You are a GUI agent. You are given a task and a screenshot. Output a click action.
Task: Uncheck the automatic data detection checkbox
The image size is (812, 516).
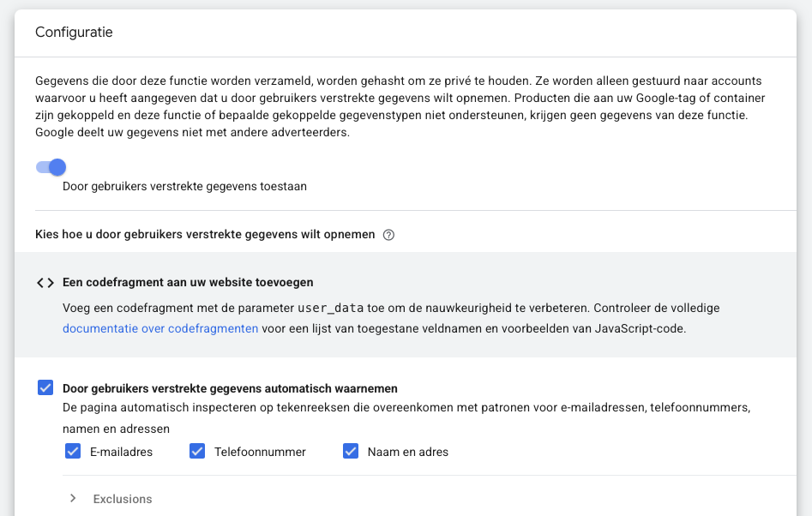click(x=46, y=388)
